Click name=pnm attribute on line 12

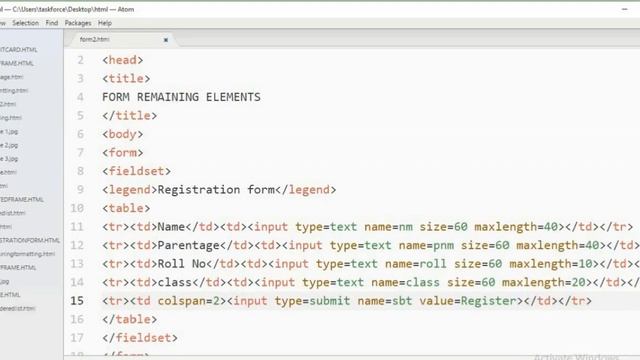426,245
